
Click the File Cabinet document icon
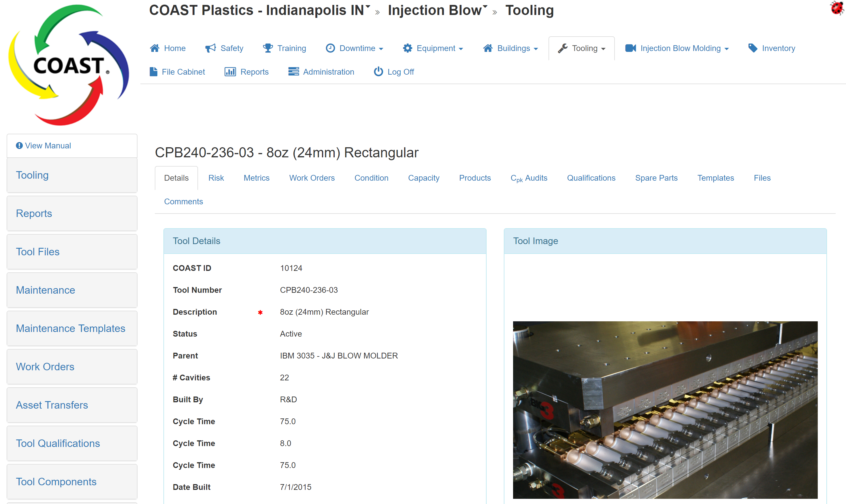coord(154,72)
